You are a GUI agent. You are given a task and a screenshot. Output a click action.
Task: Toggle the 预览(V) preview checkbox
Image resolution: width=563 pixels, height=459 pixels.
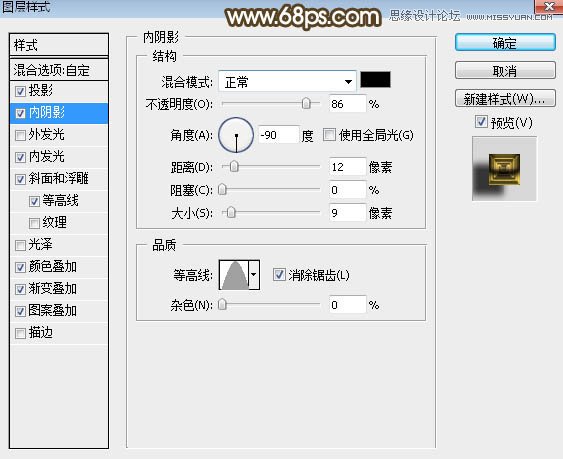(x=481, y=122)
